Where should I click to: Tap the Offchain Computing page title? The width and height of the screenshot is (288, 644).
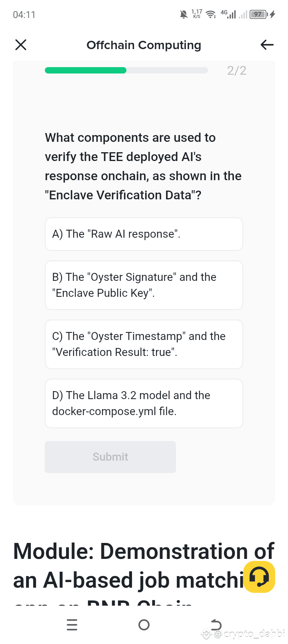(144, 45)
